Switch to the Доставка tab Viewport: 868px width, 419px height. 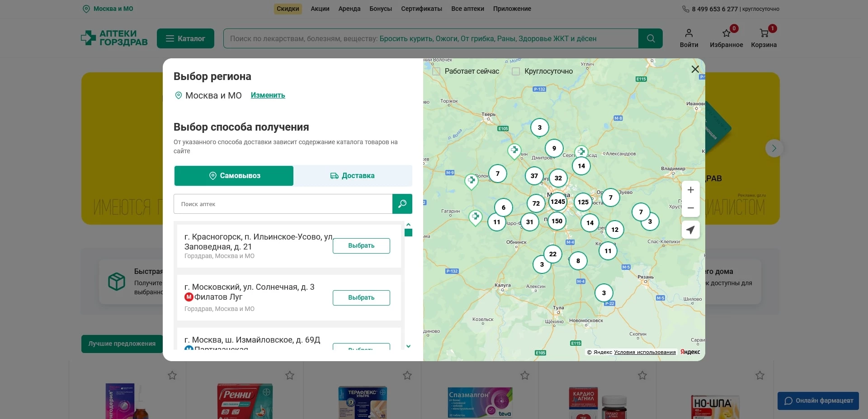tap(353, 176)
